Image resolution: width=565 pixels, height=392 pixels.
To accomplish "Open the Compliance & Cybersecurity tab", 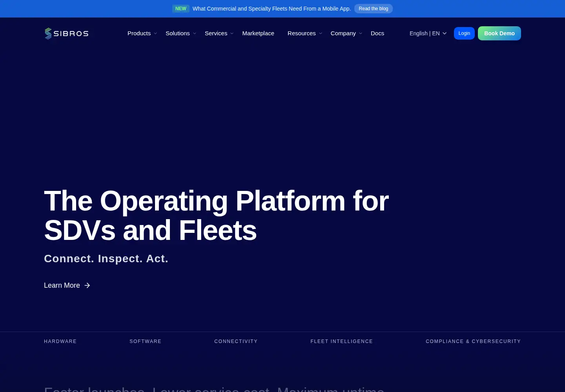I will pyautogui.click(x=473, y=341).
